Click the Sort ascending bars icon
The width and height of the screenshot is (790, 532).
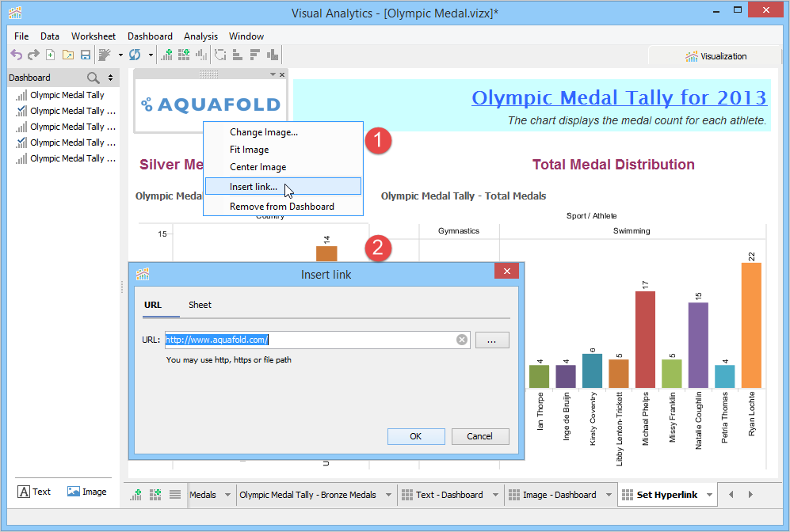[x=237, y=55]
